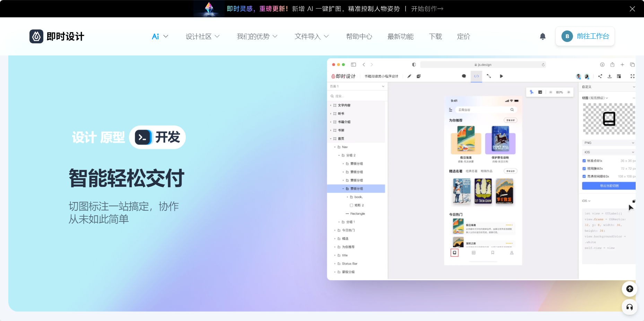Expand the 听书 frame
Viewport: 644px width, 321px height.
click(331, 113)
